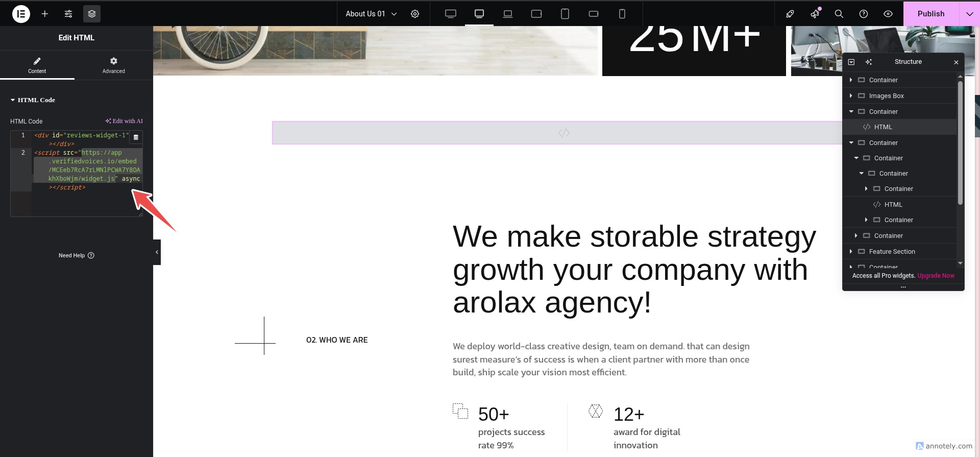Click the projects success icon beside 50+
Screen dimensions: 980x457
(x=460, y=411)
